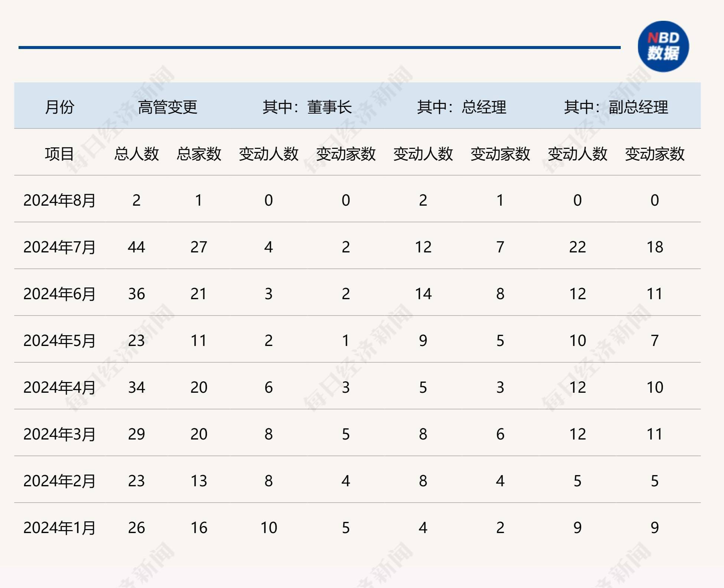The width and height of the screenshot is (724, 588).
Task: Click 总经理 变动家数 subheader
Action: click(x=500, y=154)
